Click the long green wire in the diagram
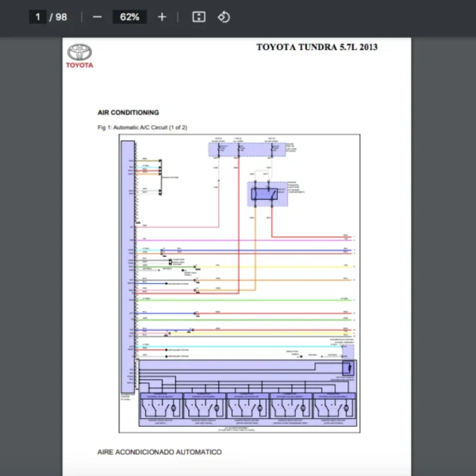The width and height of the screenshot is (476, 476). pos(246,300)
